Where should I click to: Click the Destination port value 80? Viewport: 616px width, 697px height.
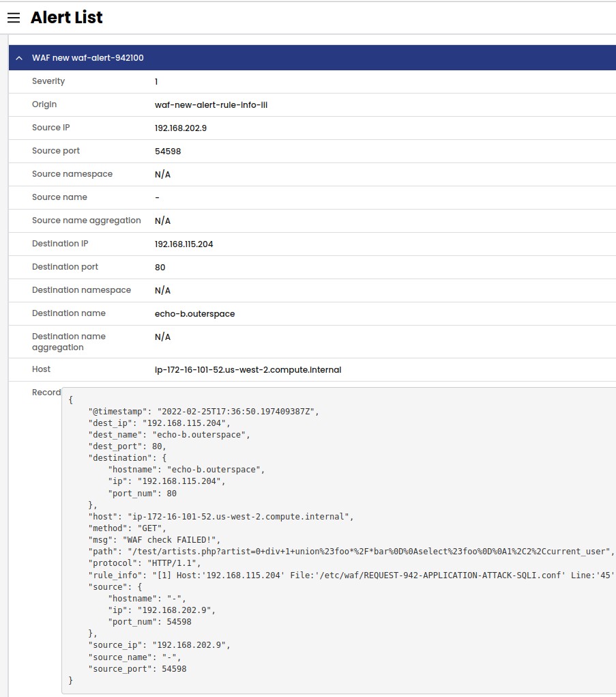(160, 268)
